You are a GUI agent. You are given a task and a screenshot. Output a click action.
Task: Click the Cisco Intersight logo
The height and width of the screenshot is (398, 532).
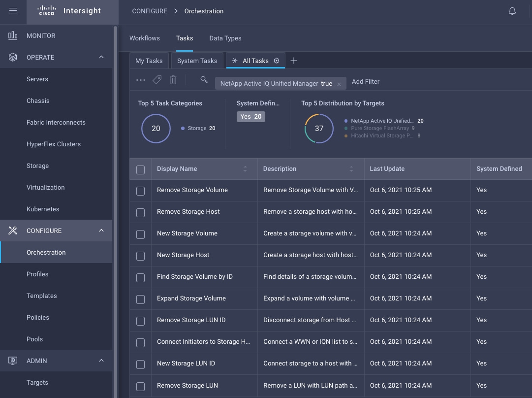point(69,11)
